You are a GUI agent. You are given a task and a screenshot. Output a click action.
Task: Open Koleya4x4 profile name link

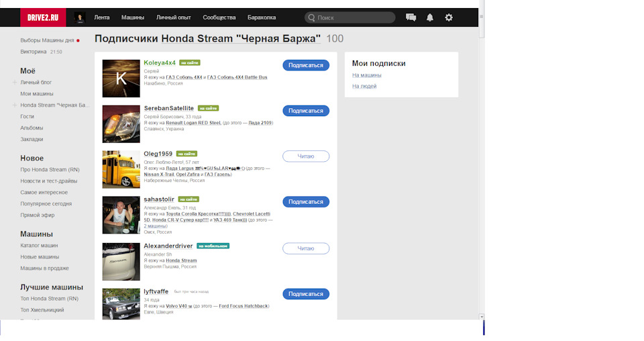pyautogui.click(x=160, y=63)
